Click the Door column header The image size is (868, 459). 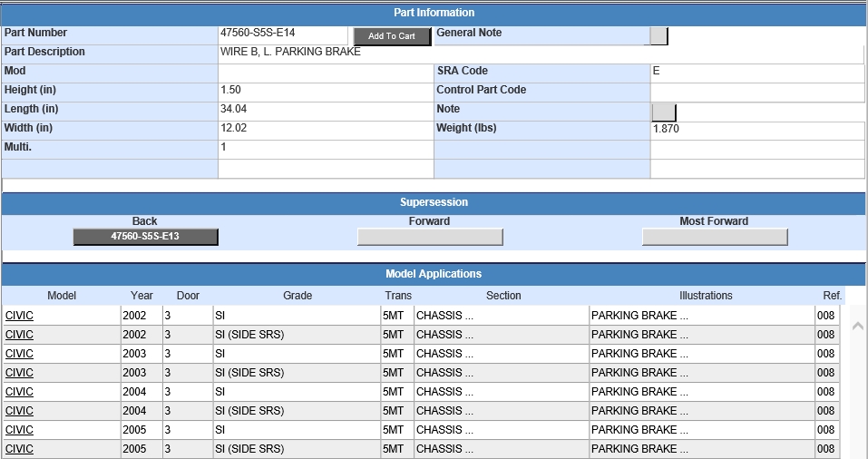pyautogui.click(x=189, y=296)
